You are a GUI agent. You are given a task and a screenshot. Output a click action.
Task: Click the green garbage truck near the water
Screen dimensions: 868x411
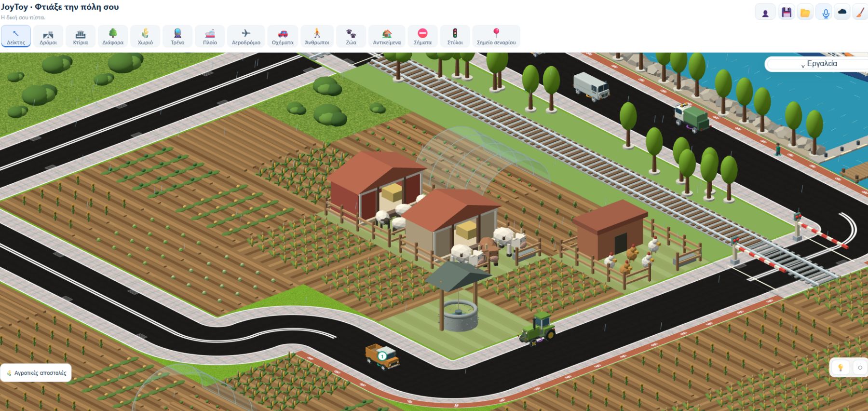tap(692, 118)
